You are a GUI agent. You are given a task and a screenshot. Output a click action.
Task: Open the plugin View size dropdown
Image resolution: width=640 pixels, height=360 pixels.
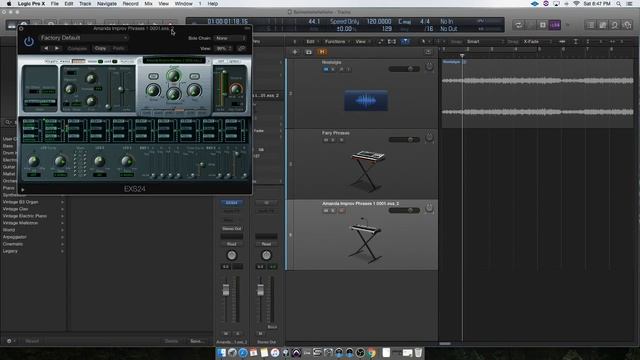click(224, 48)
